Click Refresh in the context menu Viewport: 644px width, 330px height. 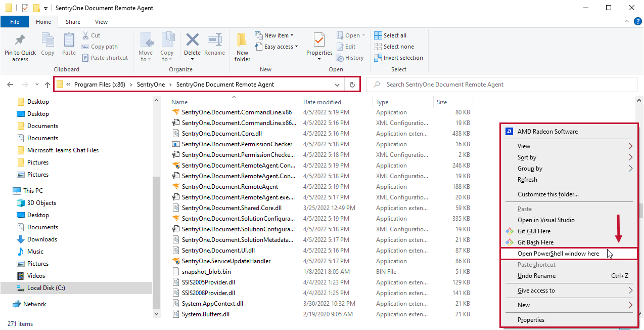point(568,180)
